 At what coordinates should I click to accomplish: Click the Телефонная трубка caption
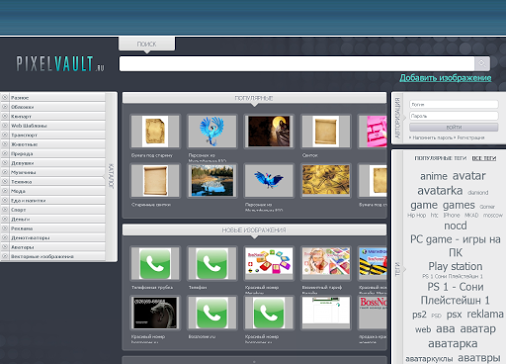click(x=152, y=287)
